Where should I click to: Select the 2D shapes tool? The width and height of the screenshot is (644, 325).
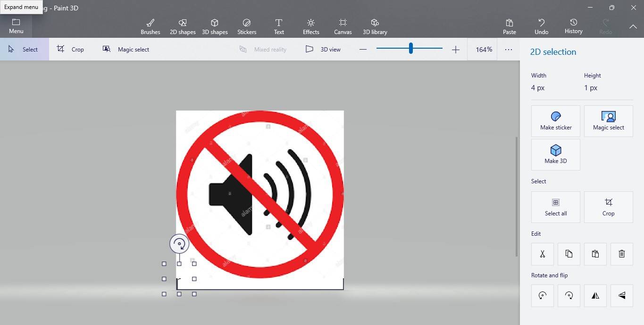tap(183, 26)
